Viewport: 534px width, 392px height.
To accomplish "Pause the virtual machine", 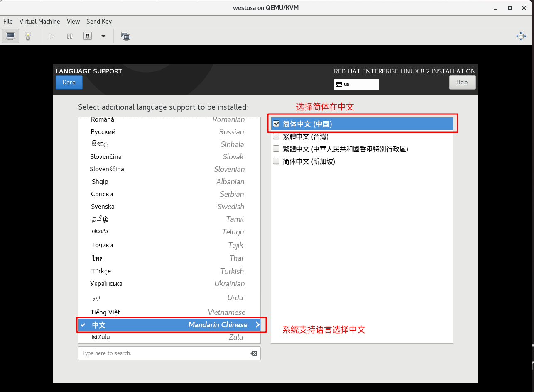I will click(x=70, y=36).
